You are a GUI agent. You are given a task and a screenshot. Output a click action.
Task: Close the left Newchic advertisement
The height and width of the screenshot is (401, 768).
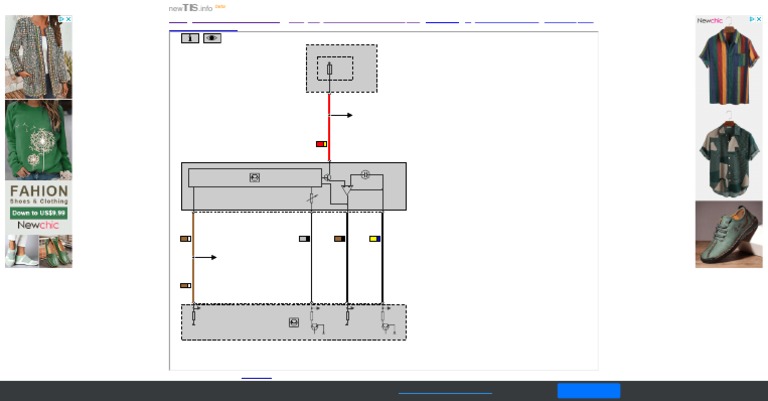[69, 19]
